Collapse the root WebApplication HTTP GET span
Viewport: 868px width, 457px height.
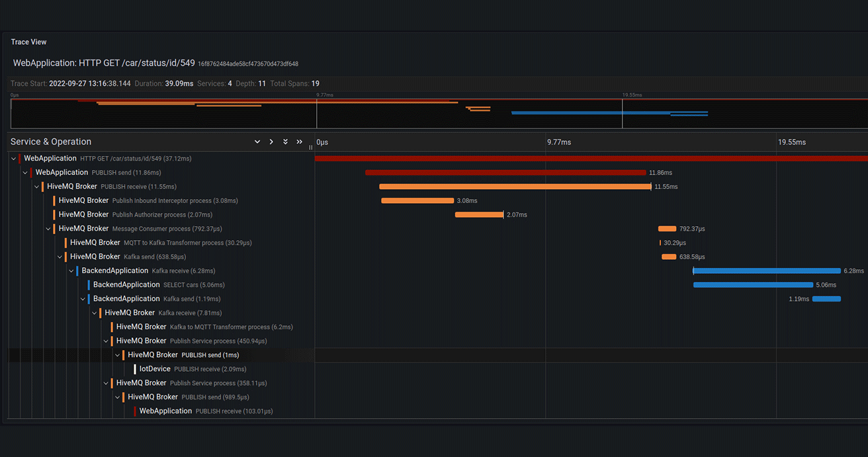[x=13, y=159]
